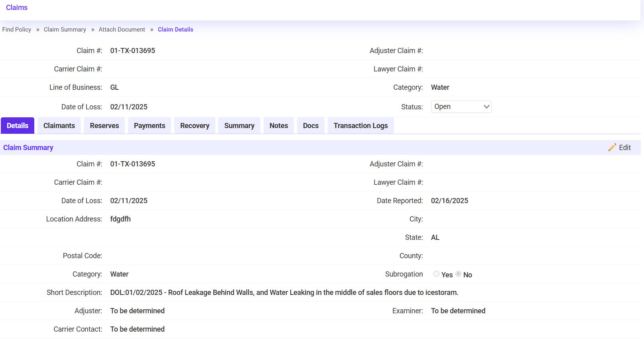Select the Yes subrogation radio button

point(436,274)
